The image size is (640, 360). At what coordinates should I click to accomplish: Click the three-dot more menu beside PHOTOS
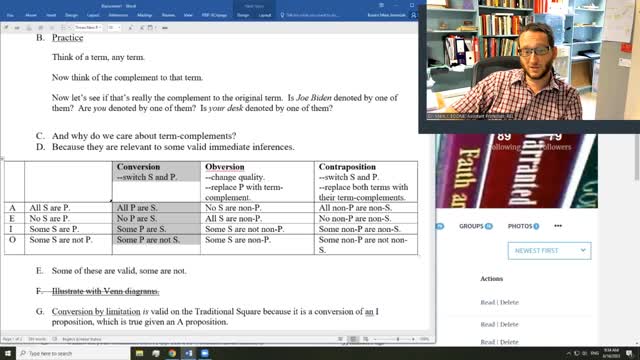(558, 226)
